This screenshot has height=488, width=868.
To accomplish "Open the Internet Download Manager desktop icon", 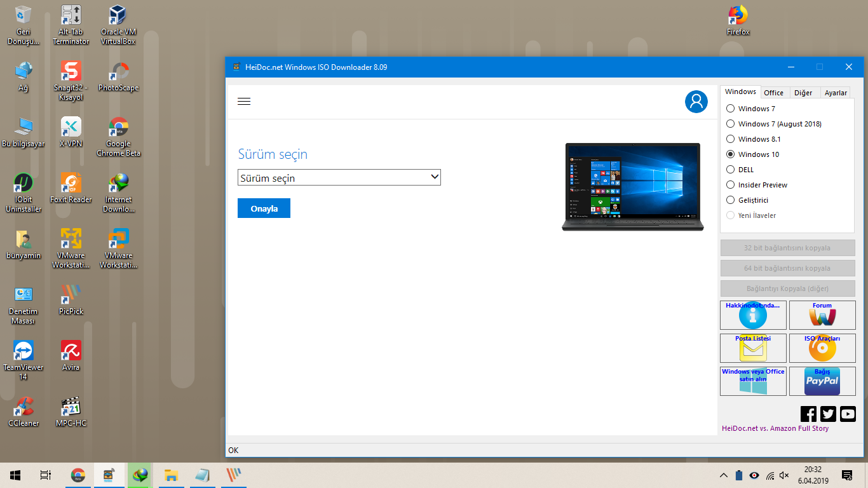I will pos(118,193).
